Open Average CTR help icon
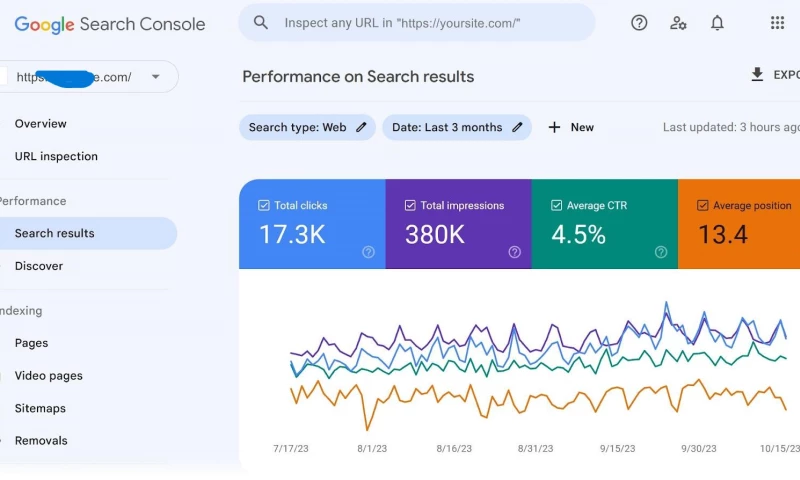800x480 pixels. (x=661, y=252)
